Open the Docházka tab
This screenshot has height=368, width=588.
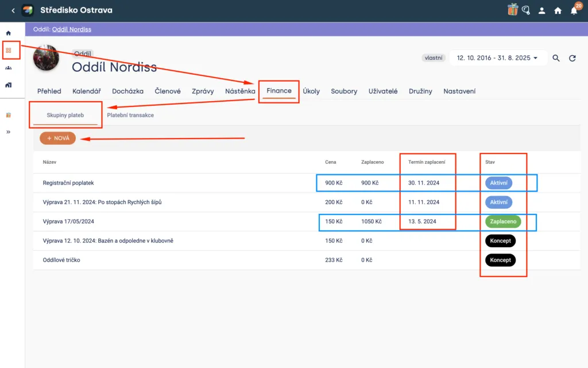[x=127, y=91]
